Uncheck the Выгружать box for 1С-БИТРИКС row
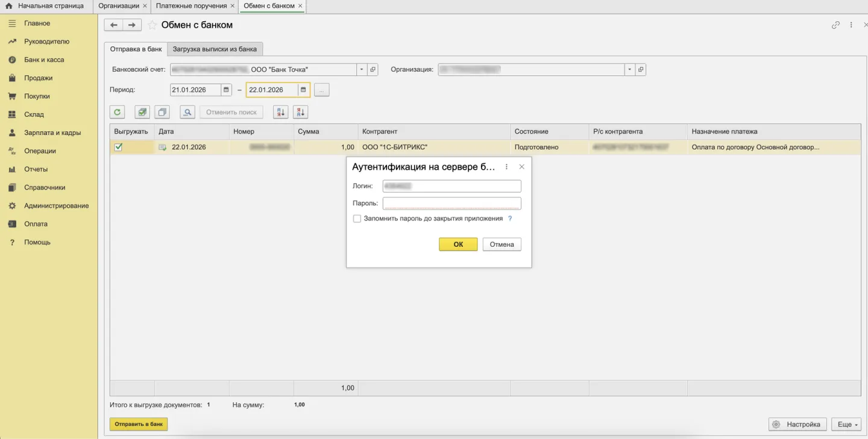Viewport: 868px width, 439px height. (x=118, y=147)
